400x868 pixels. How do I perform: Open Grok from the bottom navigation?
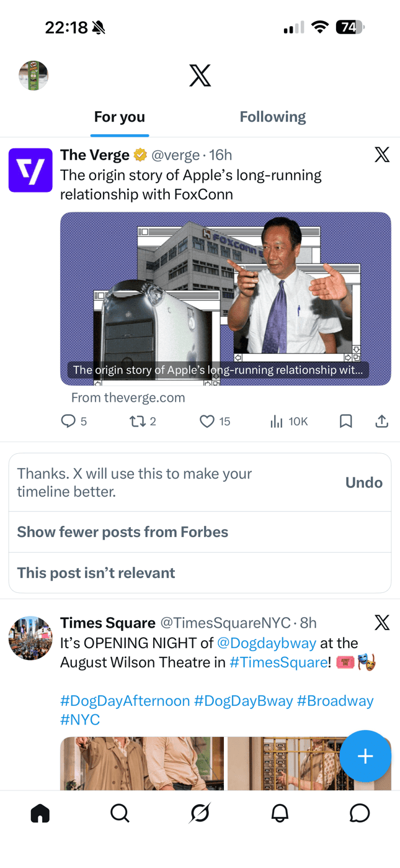pyautogui.click(x=200, y=813)
